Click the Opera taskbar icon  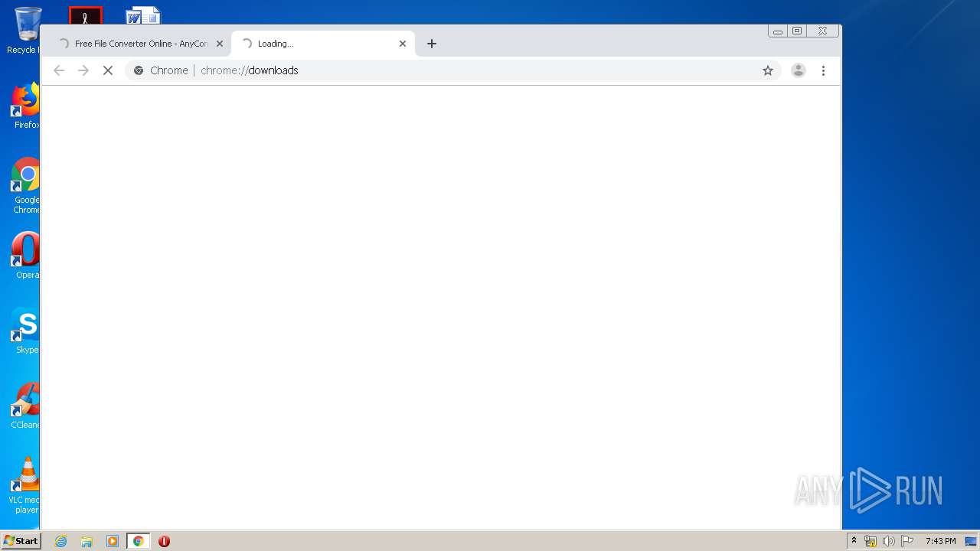pos(164,541)
